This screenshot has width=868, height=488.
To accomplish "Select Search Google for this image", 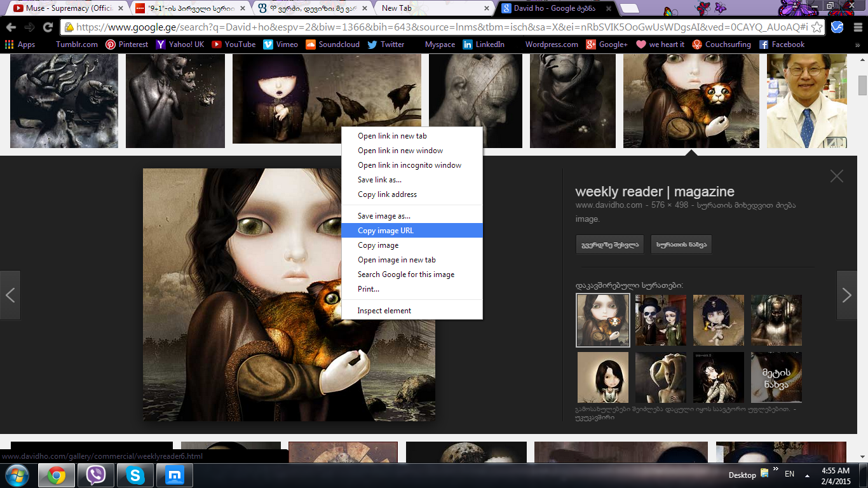I will pyautogui.click(x=412, y=274).
